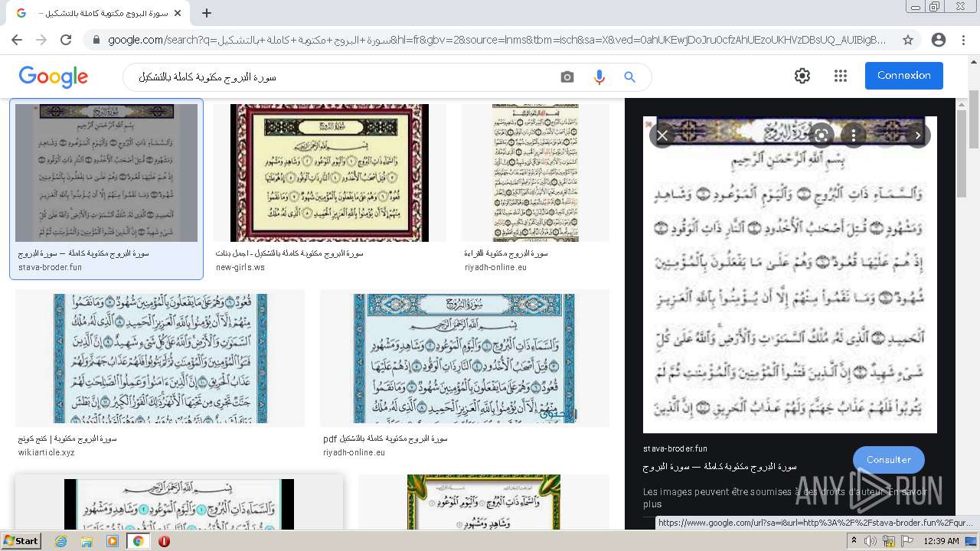
Task: Click the taskbar clock 12:39 AM
Action: [x=941, y=541]
